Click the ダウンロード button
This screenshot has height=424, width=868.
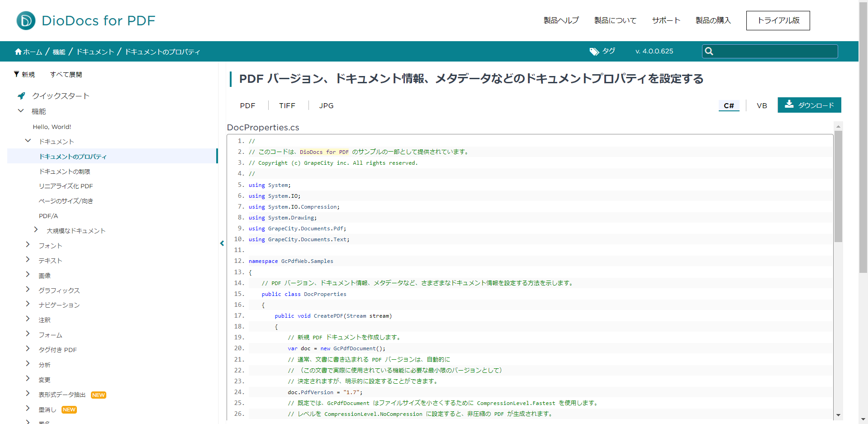(x=809, y=105)
